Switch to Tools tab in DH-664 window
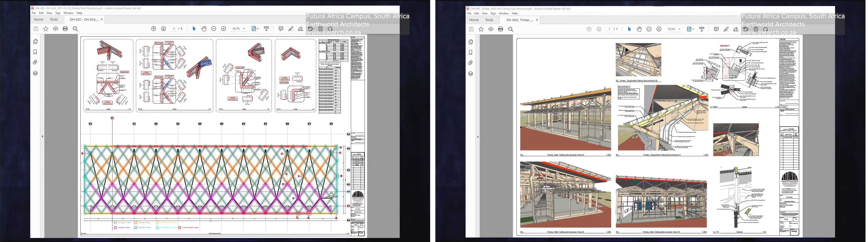This screenshot has height=242, width=868. [x=489, y=20]
